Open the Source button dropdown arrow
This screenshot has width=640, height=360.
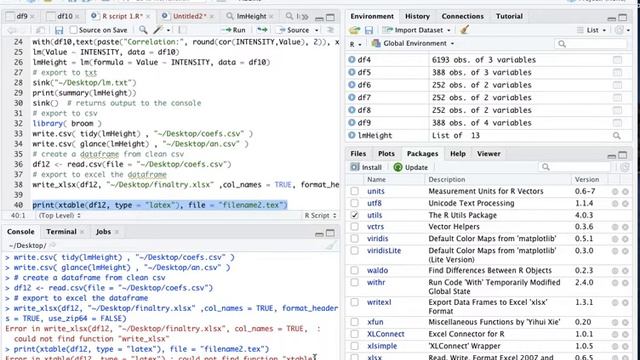click(x=316, y=30)
